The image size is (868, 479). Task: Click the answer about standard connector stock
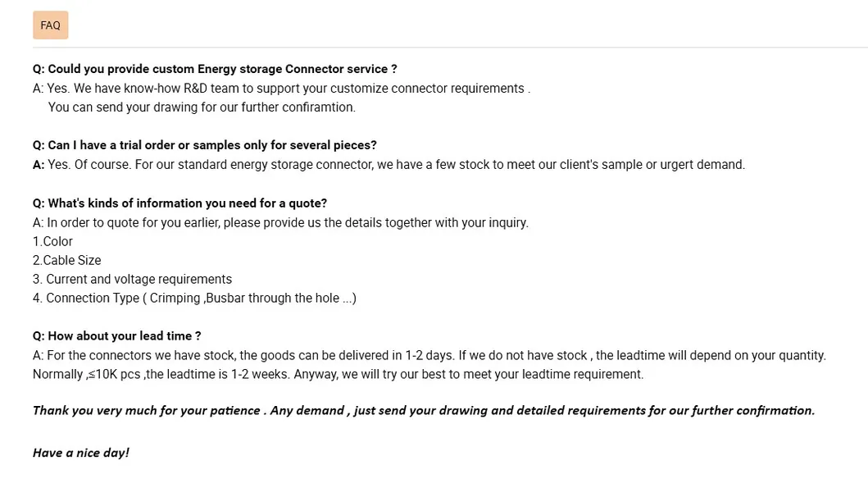pos(389,165)
